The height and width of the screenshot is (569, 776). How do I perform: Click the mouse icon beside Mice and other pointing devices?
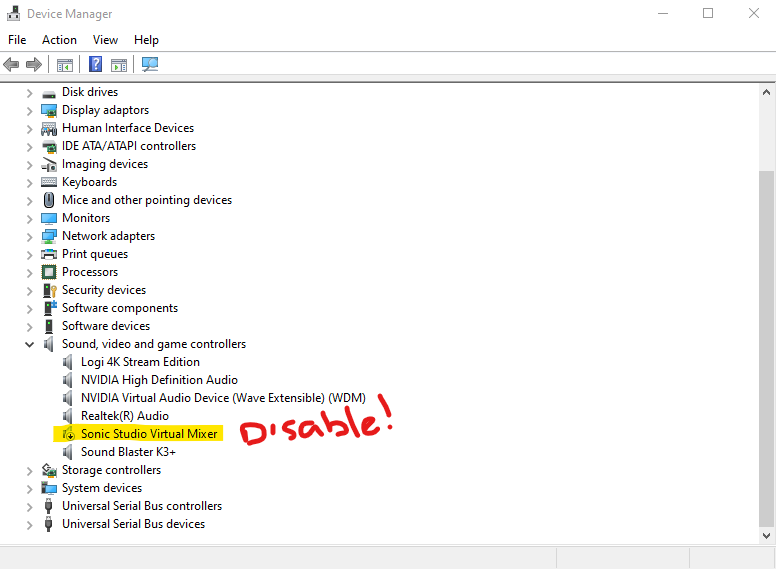(x=49, y=200)
